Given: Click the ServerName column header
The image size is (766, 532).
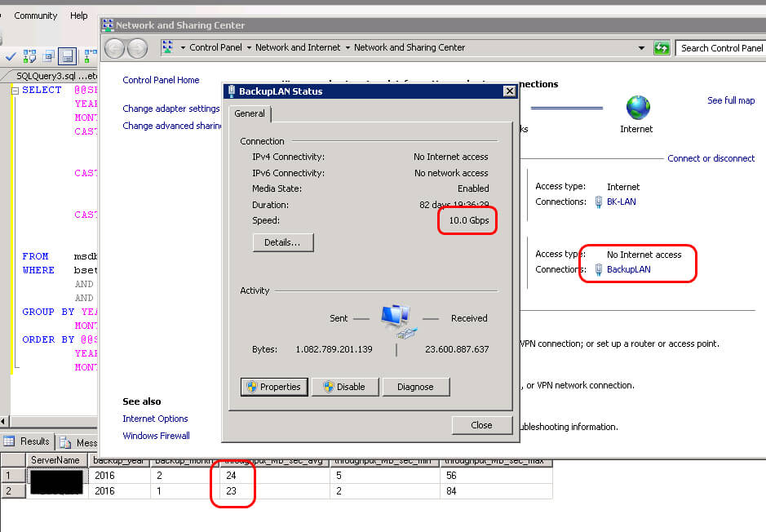Looking at the screenshot, I should (55, 460).
